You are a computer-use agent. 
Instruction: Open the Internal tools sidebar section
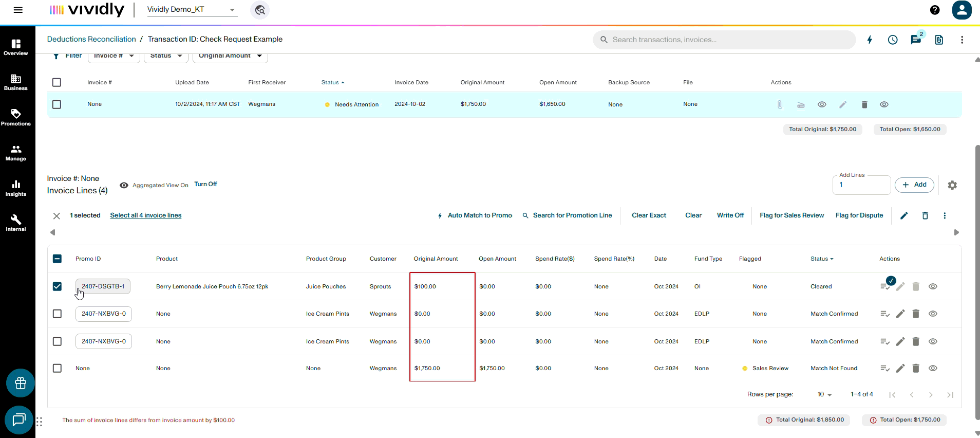pos(16,223)
